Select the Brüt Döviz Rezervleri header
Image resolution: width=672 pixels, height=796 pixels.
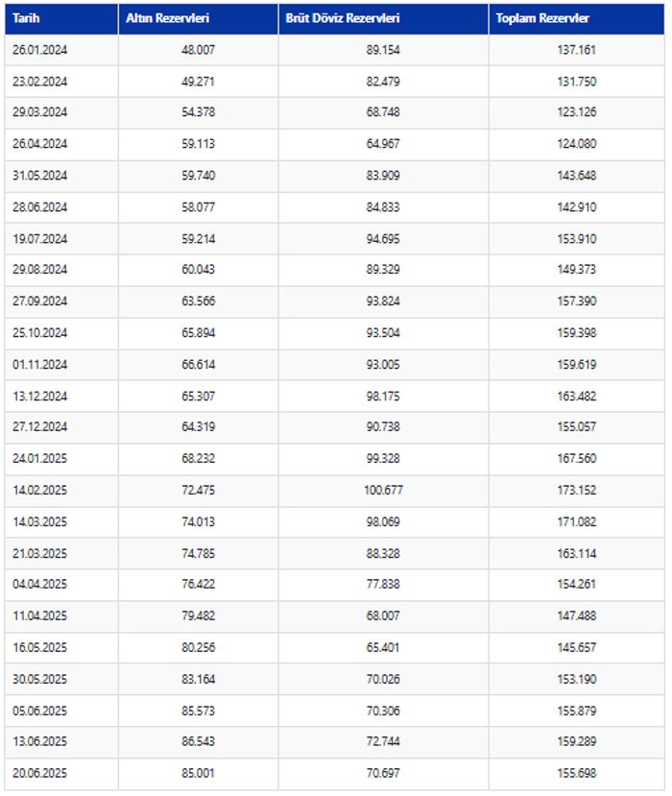(383, 19)
